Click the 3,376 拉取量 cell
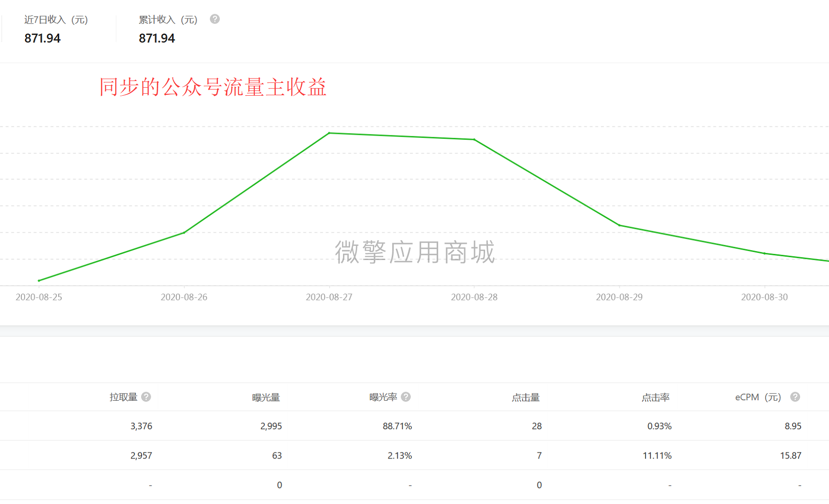 pyautogui.click(x=141, y=426)
